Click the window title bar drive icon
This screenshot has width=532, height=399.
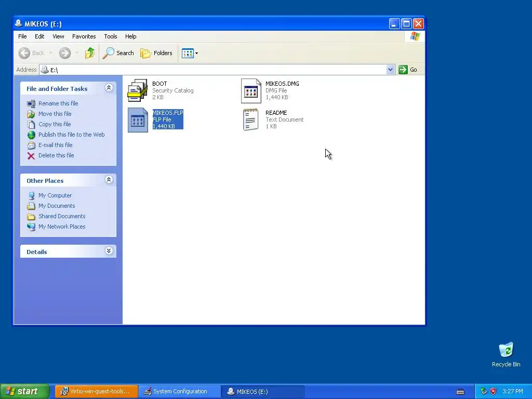click(x=18, y=23)
